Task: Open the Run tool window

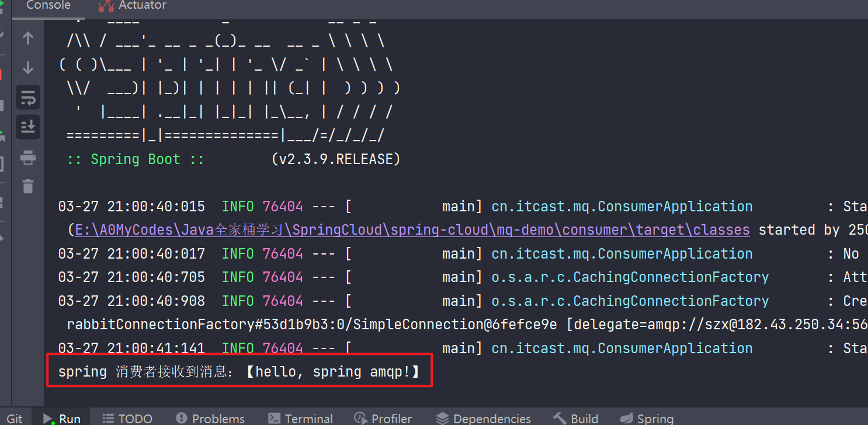Action: (x=62, y=419)
